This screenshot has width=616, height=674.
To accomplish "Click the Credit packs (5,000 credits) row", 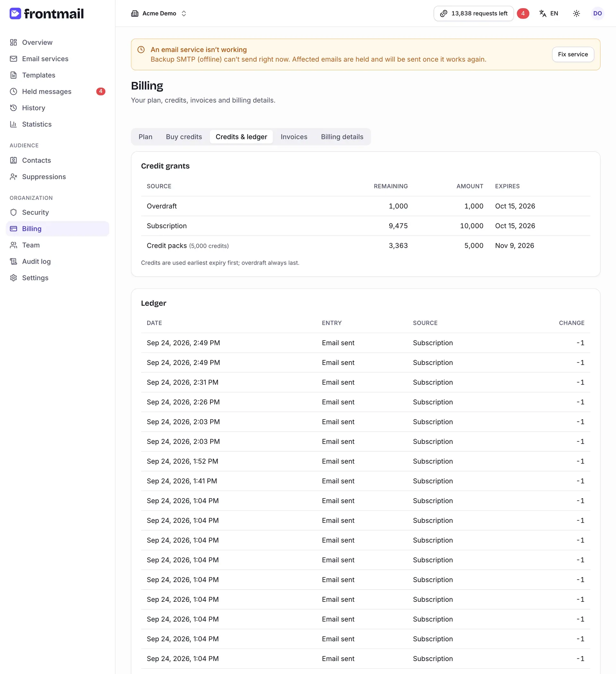I will [x=365, y=246].
